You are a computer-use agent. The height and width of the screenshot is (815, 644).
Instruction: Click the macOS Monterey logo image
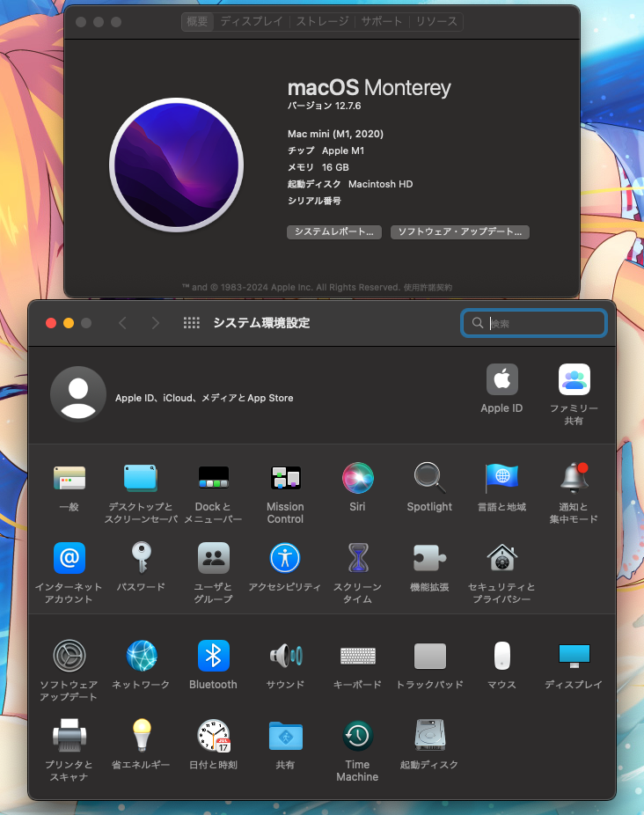point(176,165)
